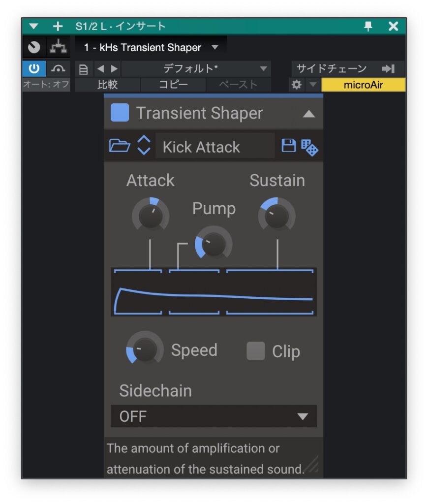Open the preset folder browser icon
428x504 pixels.
click(x=119, y=146)
